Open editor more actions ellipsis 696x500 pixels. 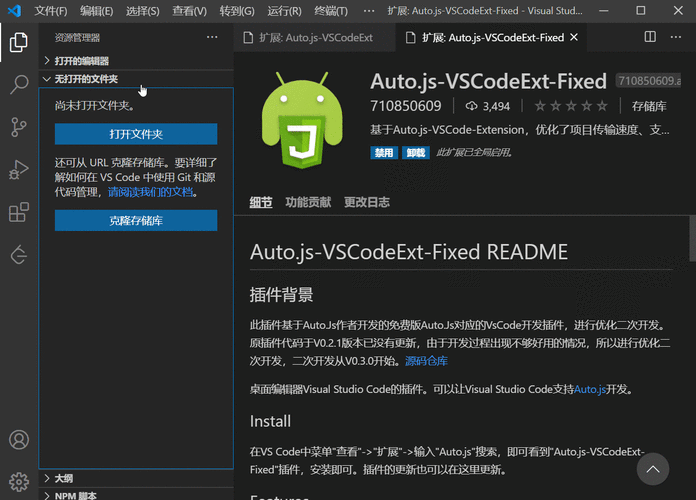[676, 37]
